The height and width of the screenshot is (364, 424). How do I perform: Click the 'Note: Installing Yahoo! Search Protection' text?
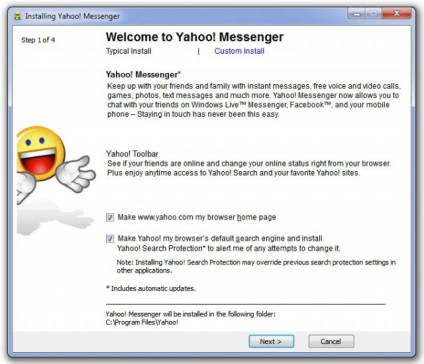click(x=256, y=266)
